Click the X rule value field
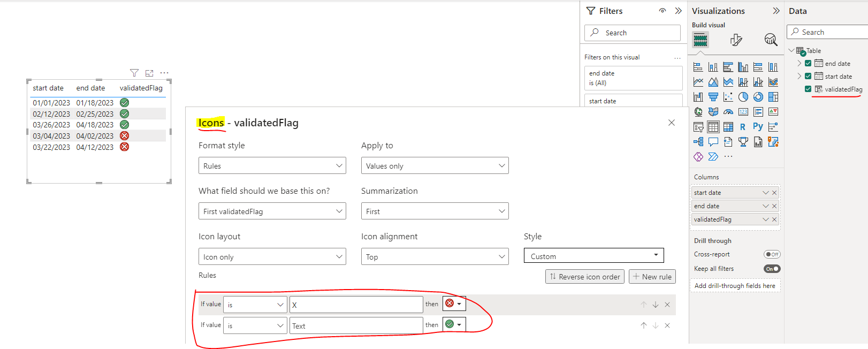The width and height of the screenshot is (868, 349). click(356, 305)
